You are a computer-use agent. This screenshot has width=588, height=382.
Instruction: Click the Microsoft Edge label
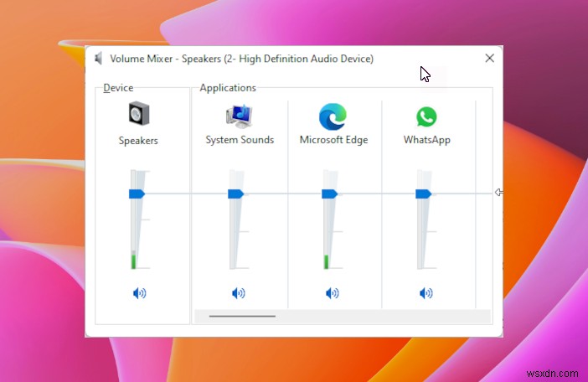(333, 140)
